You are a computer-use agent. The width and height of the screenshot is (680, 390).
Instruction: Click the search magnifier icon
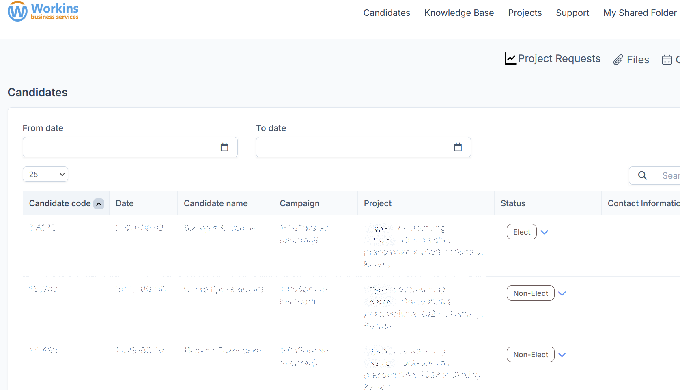pos(642,175)
